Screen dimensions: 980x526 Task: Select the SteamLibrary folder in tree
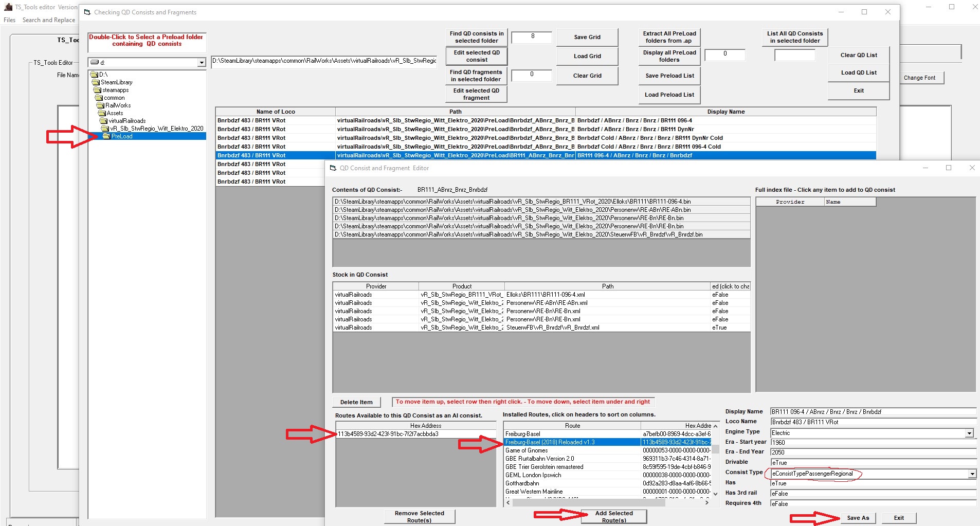click(x=116, y=82)
